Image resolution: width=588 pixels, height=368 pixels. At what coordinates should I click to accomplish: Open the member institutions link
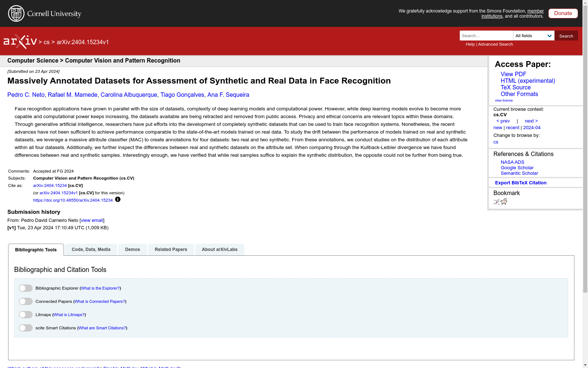[x=513, y=14]
